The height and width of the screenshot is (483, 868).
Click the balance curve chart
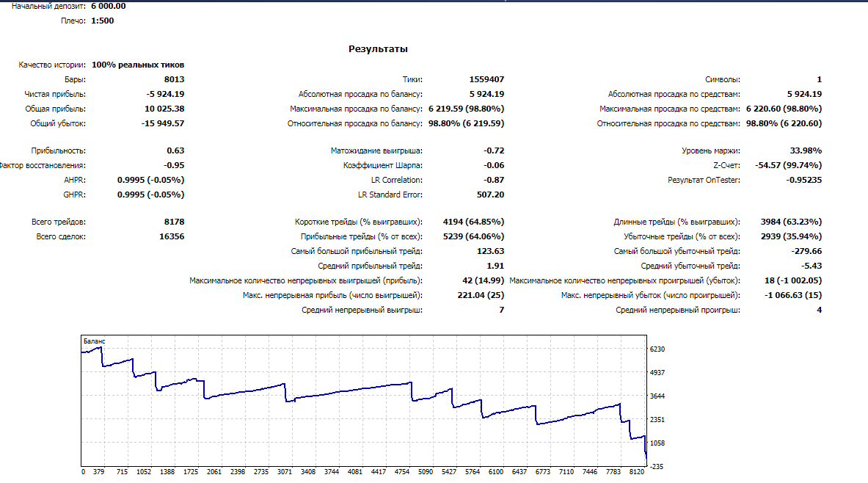tap(364, 401)
